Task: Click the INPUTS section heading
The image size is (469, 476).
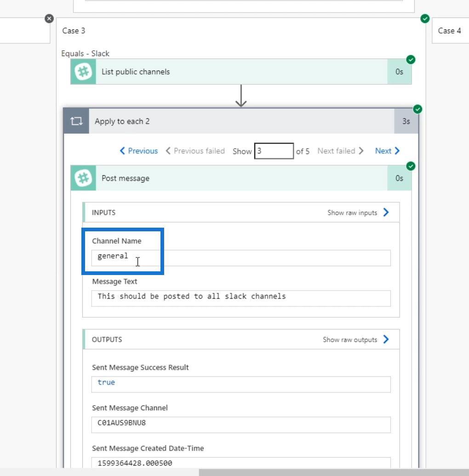Action: coord(103,212)
